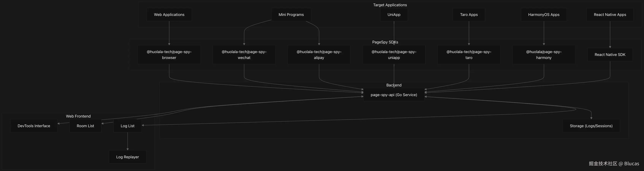Select the page-spy-harmony SDK node
This screenshot has height=171, width=644.
point(544,55)
